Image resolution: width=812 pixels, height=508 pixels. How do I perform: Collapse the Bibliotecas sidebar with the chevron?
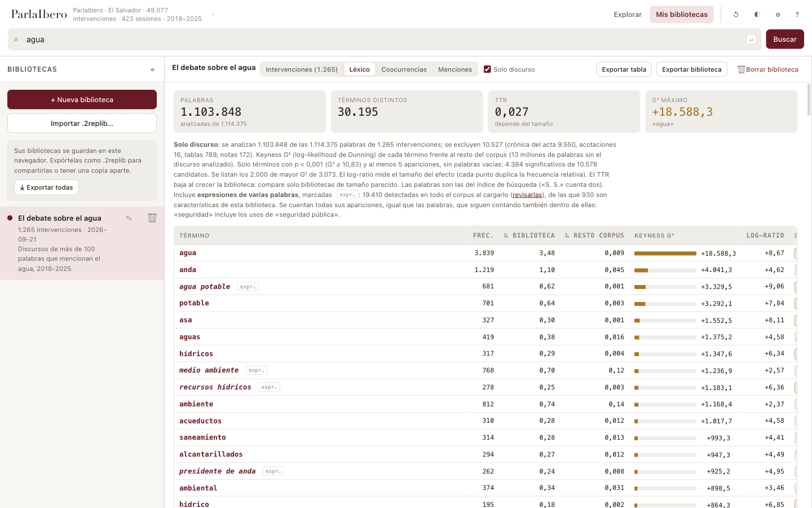pyautogui.click(x=153, y=69)
